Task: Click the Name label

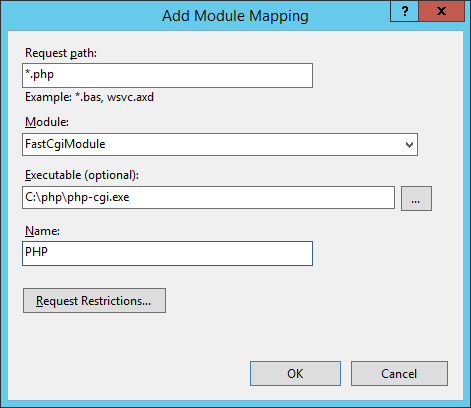Action: 42,231
